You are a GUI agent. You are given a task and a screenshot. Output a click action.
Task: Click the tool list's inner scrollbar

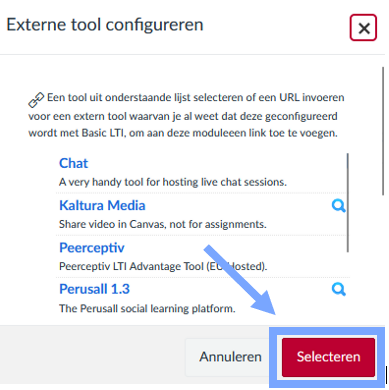[x=348, y=203]
